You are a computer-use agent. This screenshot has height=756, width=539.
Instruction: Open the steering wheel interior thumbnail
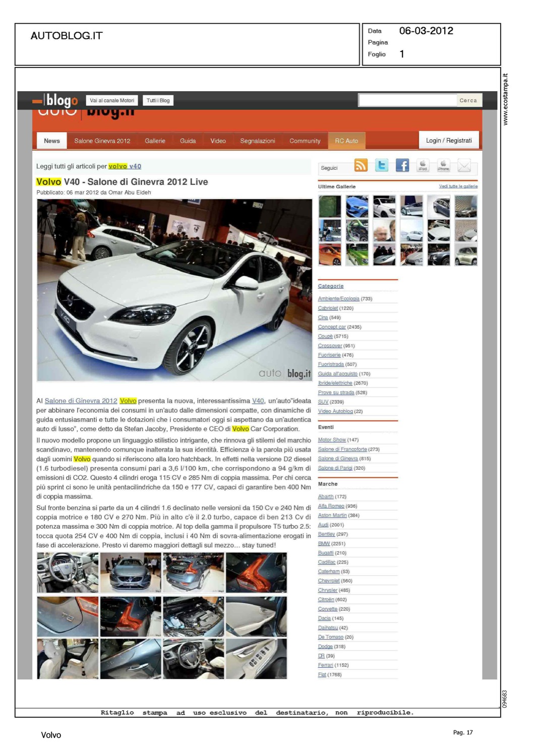coord(68,573)
